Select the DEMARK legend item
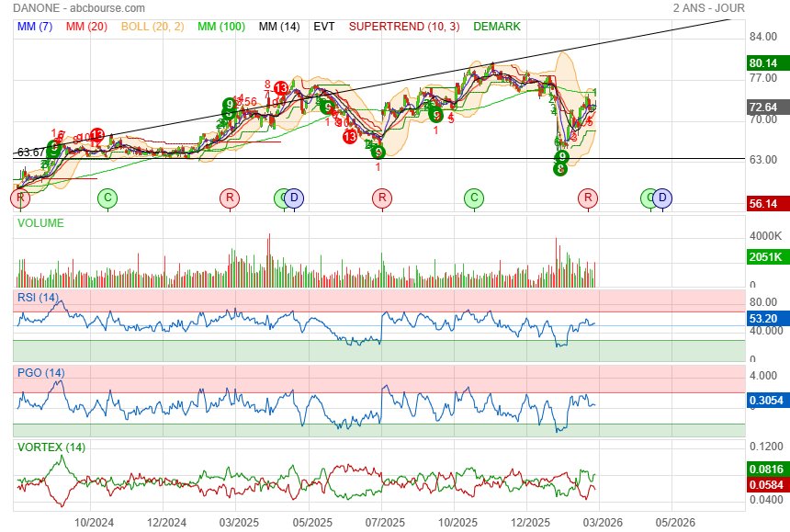 [496, 27]
